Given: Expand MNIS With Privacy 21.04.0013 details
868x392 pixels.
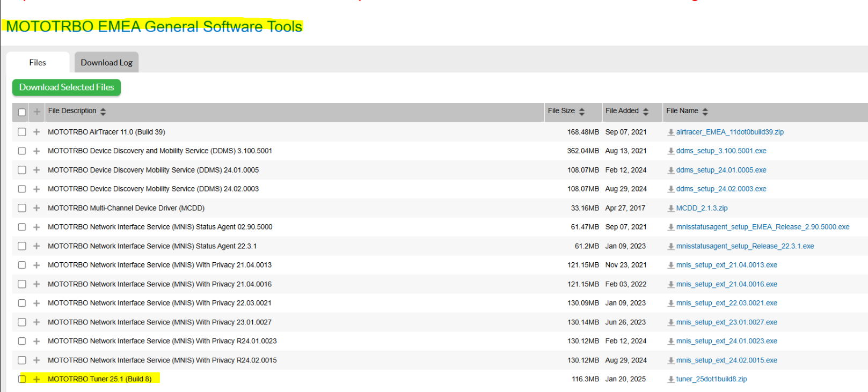Looking at the screenshot, I should click(37, 265).
